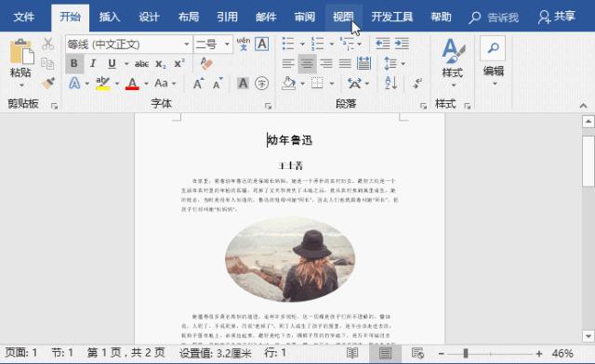This screenshot has width=595, height=364.
Task: Open the font size dropdown
Action: click(227, 45)
